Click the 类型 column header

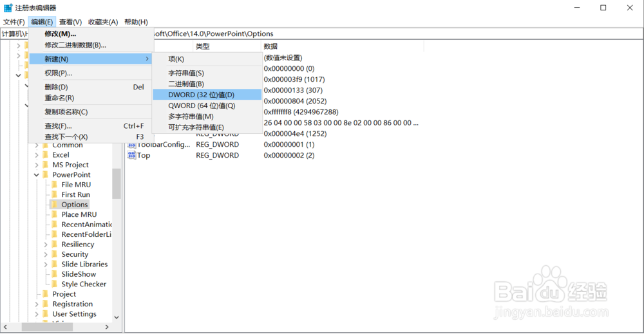(x=227, y=46)
